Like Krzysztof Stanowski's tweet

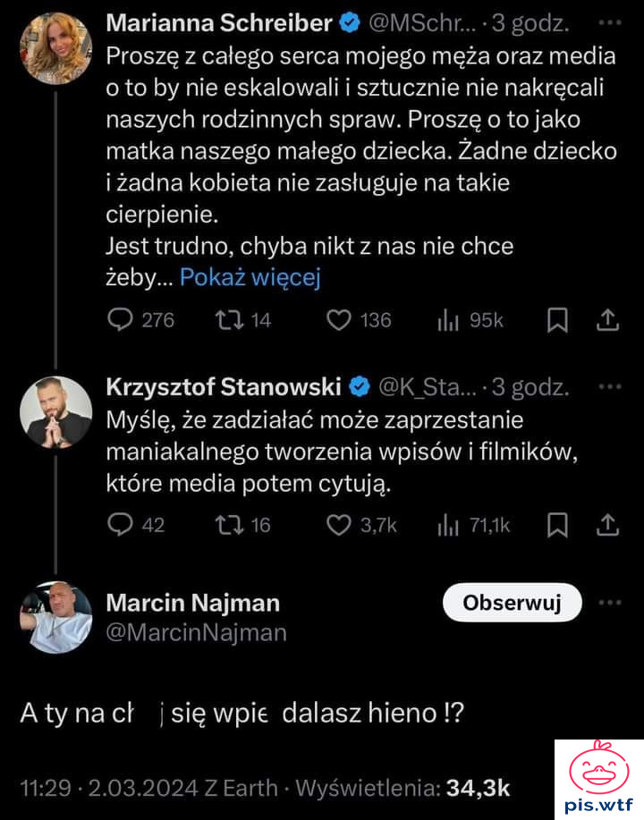click(339, 525)
